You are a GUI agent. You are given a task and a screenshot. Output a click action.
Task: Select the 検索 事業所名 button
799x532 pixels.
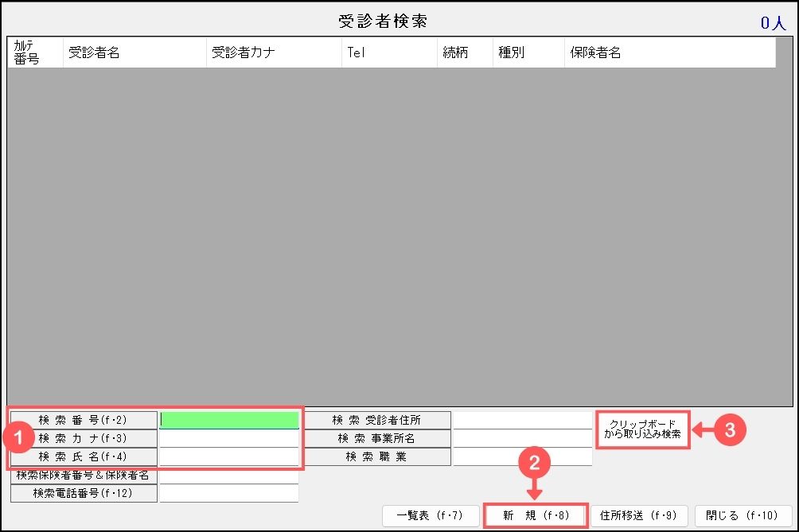tap(376, 438)
